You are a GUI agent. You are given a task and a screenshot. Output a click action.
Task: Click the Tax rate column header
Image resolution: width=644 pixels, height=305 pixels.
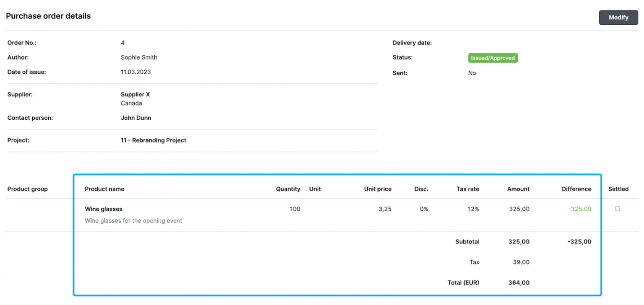pos(468,189)
